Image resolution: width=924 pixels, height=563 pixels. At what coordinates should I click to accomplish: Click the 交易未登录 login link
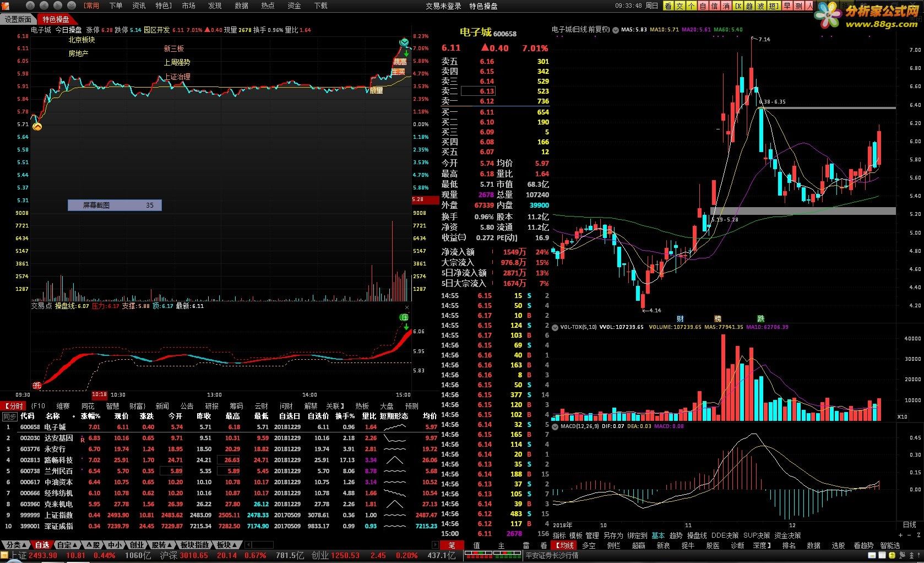pos(443,6)
